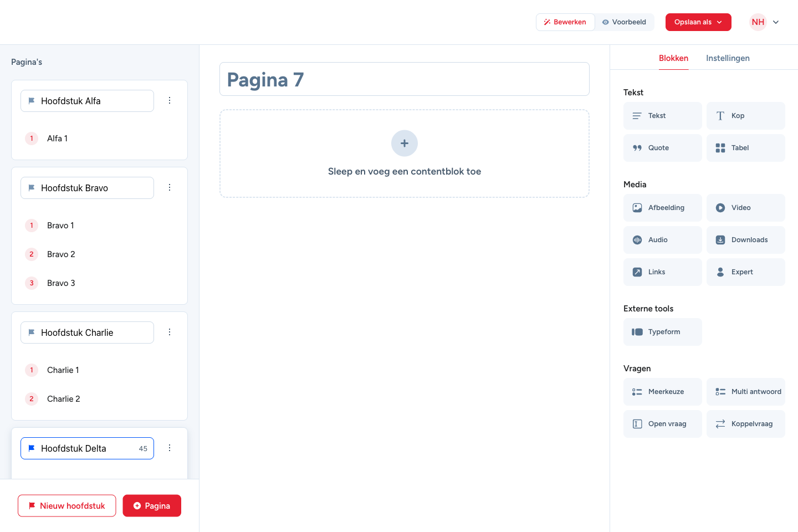Switch to the Instellingen tab
Image resolution: width=798 pixels, height=532 pixels.
[728, 58]
